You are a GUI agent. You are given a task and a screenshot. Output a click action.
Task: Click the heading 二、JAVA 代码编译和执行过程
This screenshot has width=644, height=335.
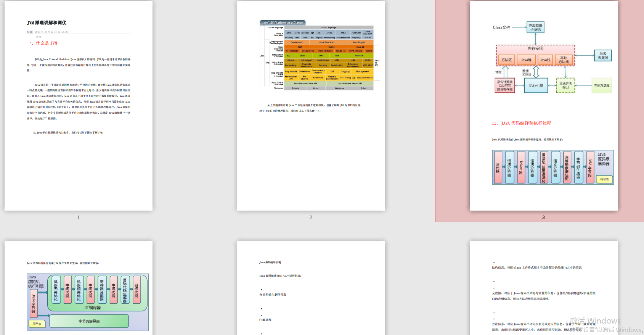[x=521, y=123]
